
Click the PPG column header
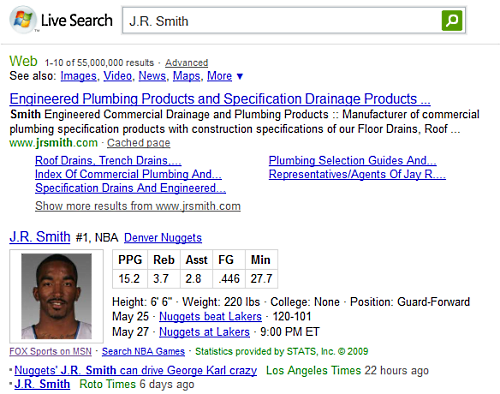pyautogui.click(x=130, y=260)
